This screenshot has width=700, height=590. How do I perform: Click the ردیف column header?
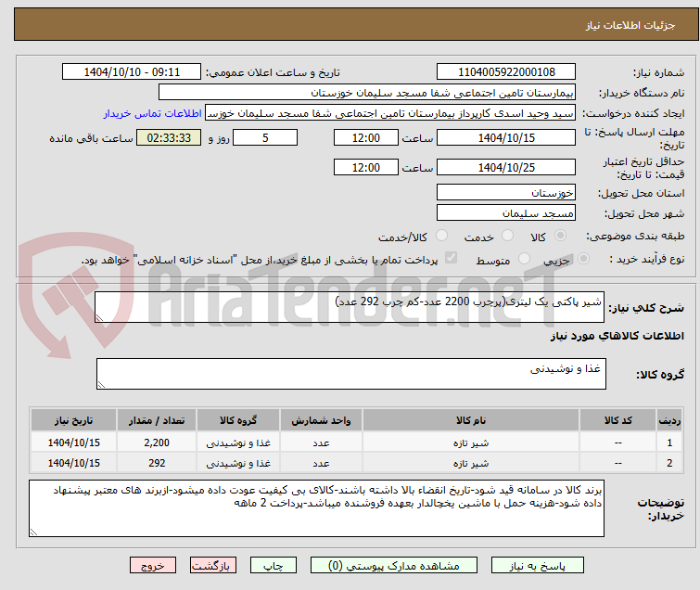coord(669,420)
